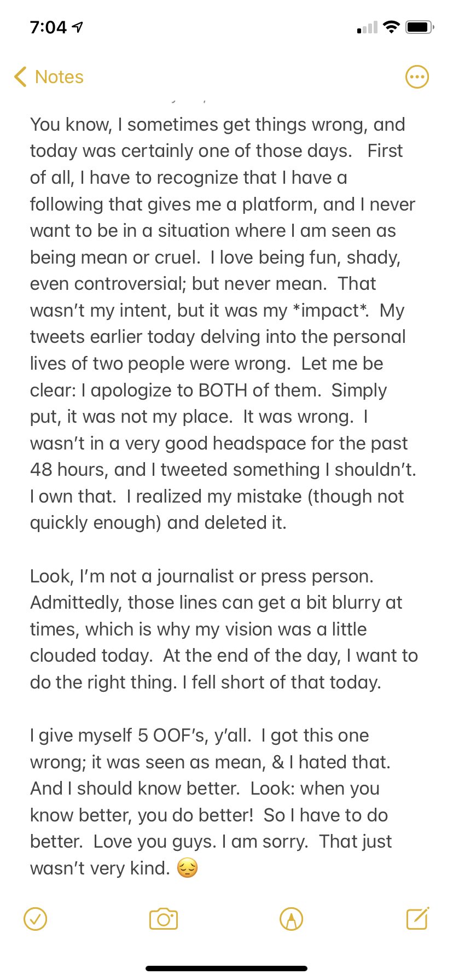Viewport: 453px width, 980px height.
Task: Open the more options ellipsis menu
Action: 417,77
